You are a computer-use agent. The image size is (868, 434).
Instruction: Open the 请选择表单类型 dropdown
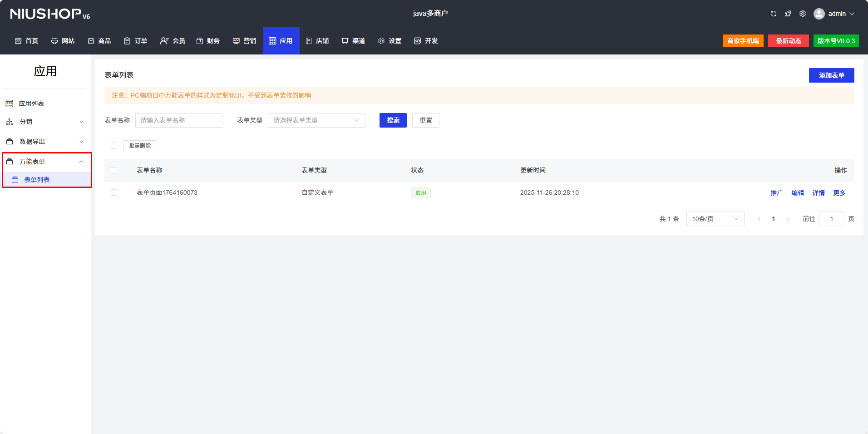tap(316, 120)
